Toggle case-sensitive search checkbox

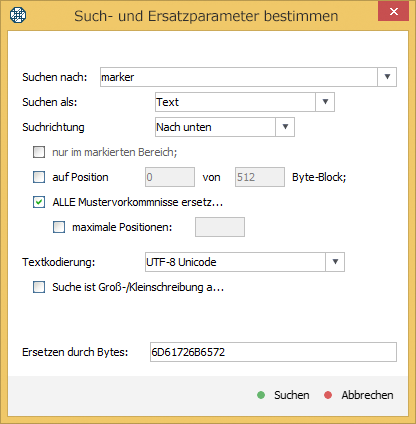(x=39, y=287)
